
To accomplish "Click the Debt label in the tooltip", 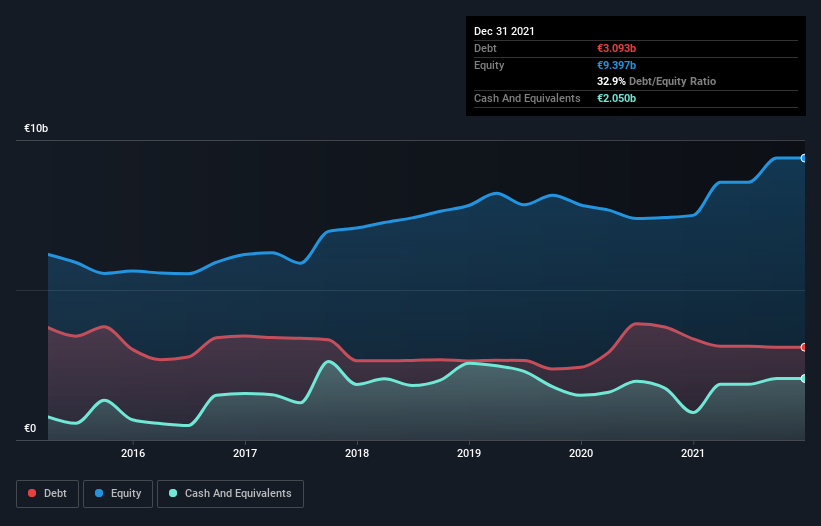I will (x=485, y=48).
